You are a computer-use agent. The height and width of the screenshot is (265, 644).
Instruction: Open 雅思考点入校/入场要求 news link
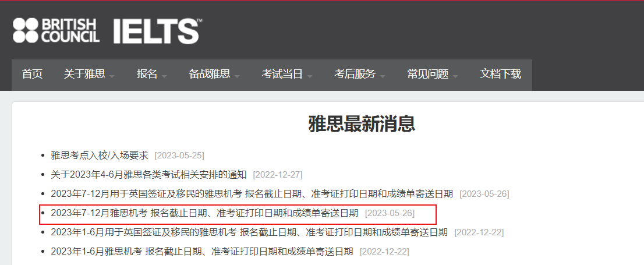[x=100, y=156]
